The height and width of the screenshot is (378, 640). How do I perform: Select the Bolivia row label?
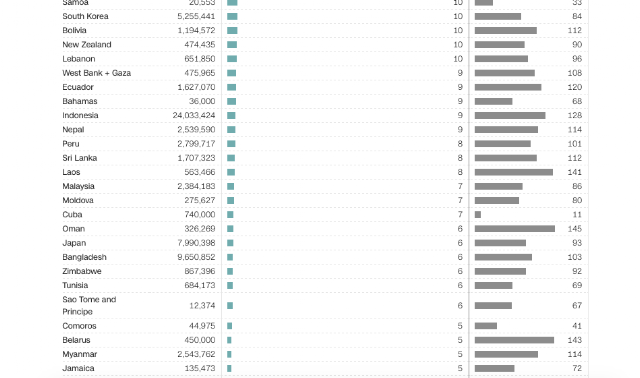[74, 31]
